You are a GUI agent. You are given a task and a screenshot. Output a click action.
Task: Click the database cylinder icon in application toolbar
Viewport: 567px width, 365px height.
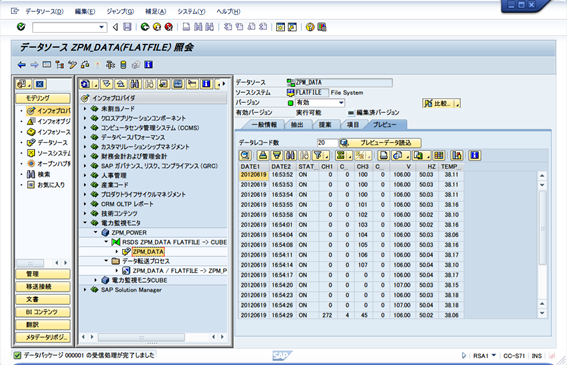point(123,65)
